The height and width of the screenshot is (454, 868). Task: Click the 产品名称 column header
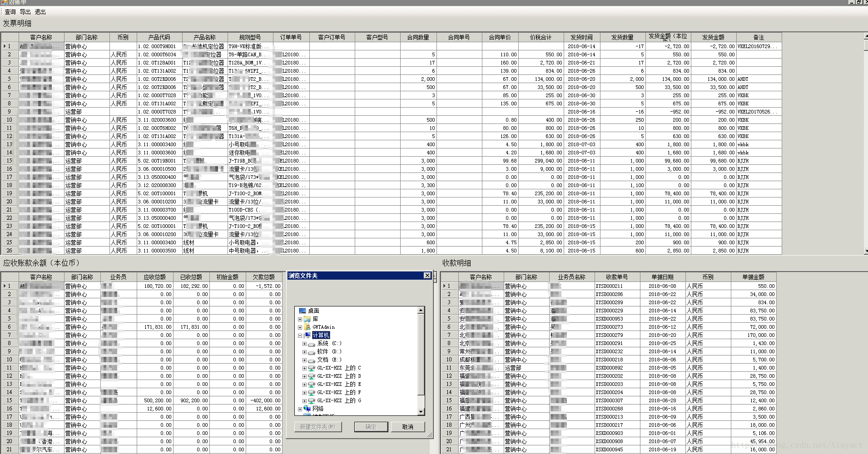205,37
